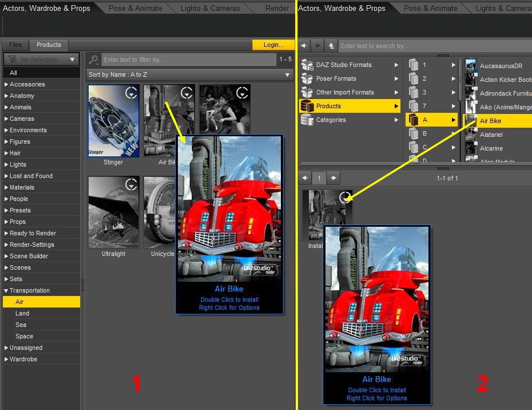Click the install badge on the dancers thumbnail

pyautogui.click(x=242, y=93)
